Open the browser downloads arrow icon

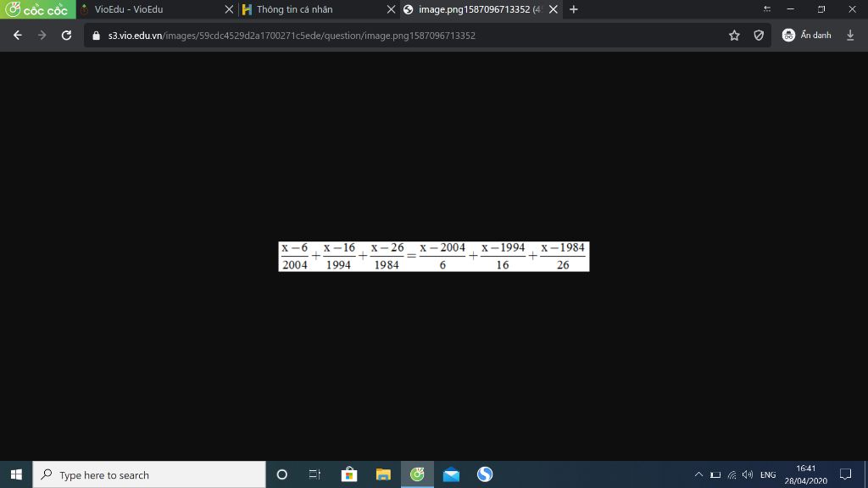[x=850, y=36]
